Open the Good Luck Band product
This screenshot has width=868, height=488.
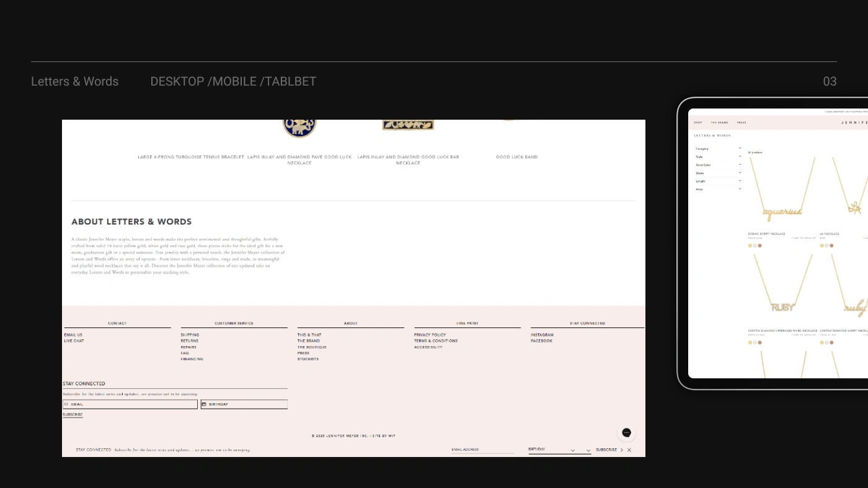[x=516, y=157]
